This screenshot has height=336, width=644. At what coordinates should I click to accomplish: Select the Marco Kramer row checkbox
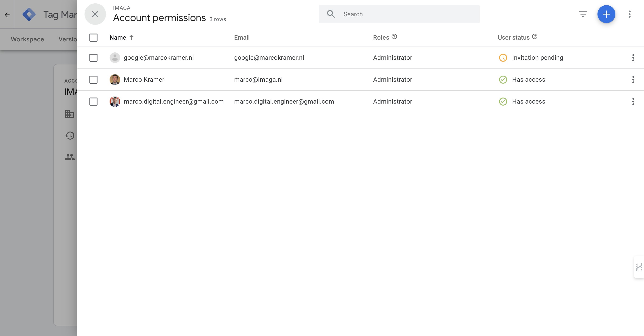click(x=93, y=80)
